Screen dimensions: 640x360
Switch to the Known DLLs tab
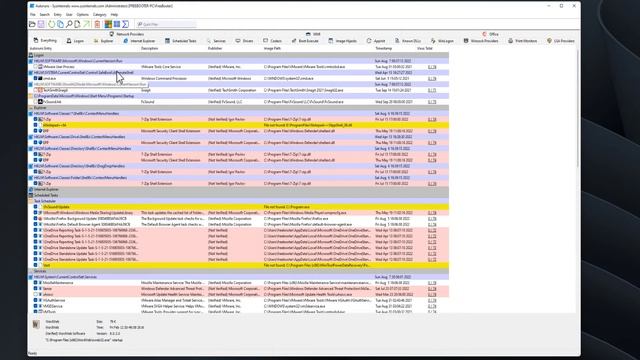407,41
